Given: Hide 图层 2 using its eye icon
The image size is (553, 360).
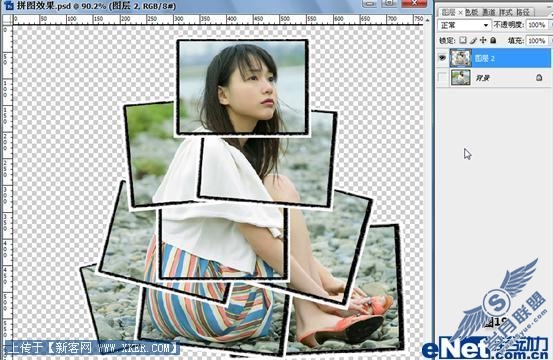Looking at the screenshot, I should click(x=442, y=58).
